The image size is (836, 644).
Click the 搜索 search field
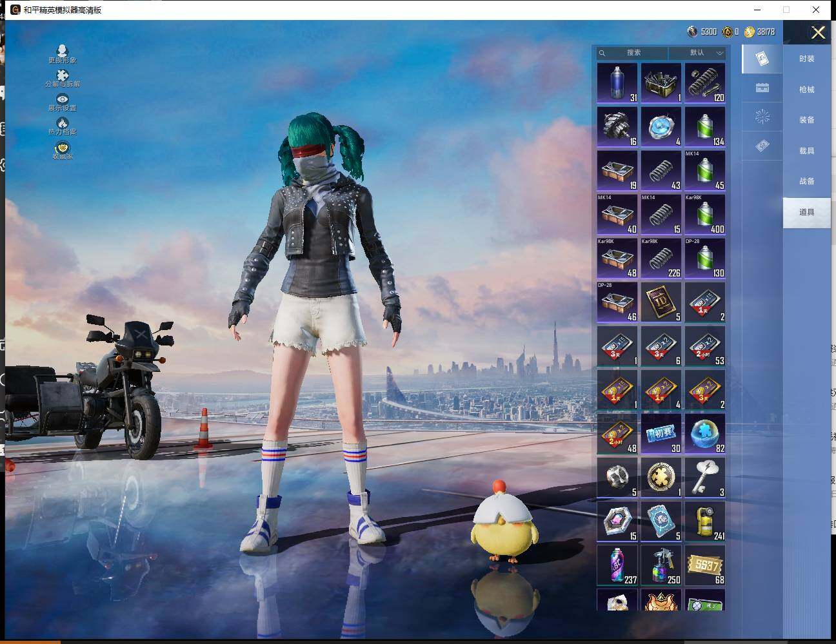633,53
